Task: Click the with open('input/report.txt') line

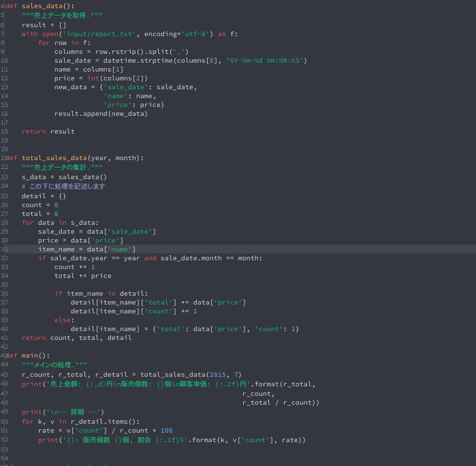Action: tap(129, 34)
